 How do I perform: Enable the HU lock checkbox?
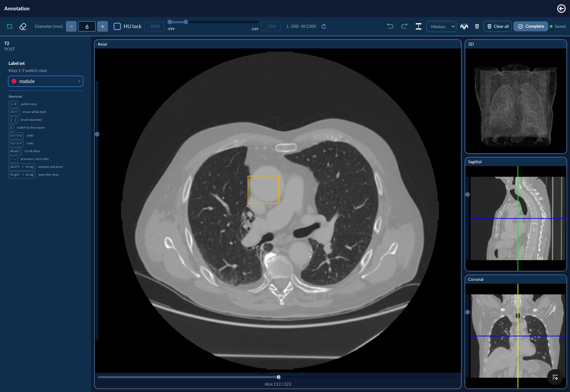(117, 26)
